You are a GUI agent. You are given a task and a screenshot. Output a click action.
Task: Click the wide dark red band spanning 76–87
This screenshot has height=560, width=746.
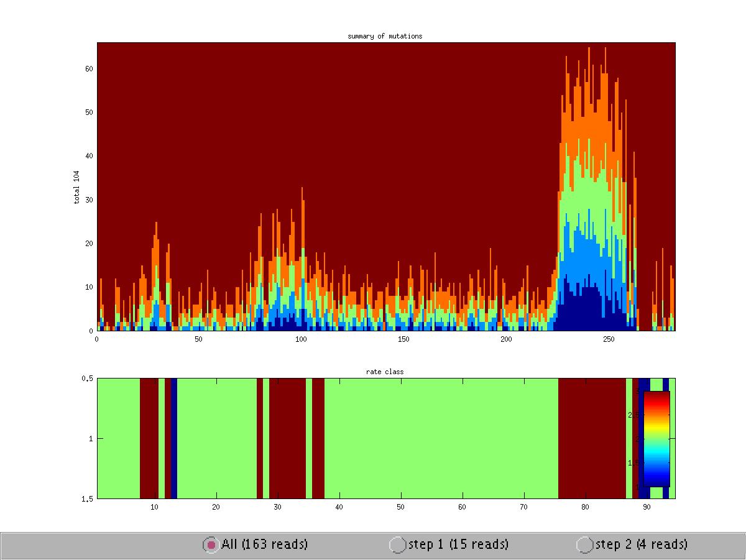[591, 438]
